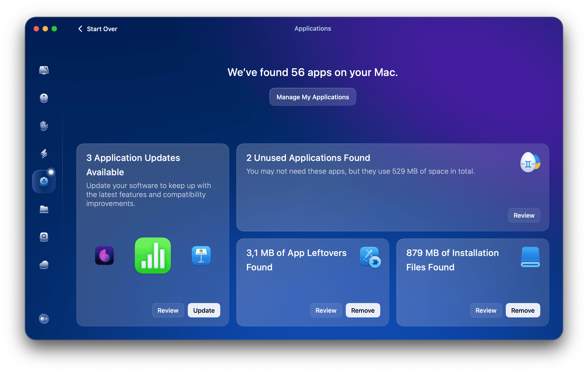Update the three available application updates
The image size is (588, 373).
pyautogui.click(x=204, y=310)
